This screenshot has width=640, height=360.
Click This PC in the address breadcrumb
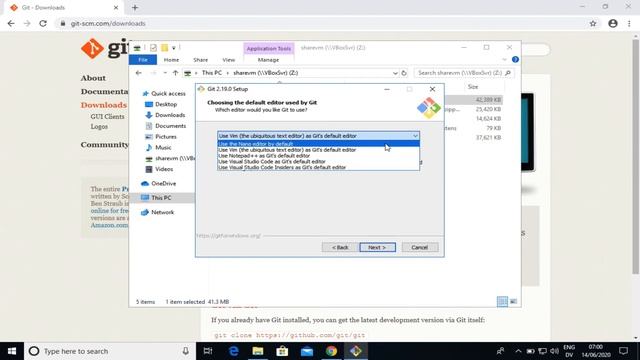pyautogui.click(x=212, y=73)
